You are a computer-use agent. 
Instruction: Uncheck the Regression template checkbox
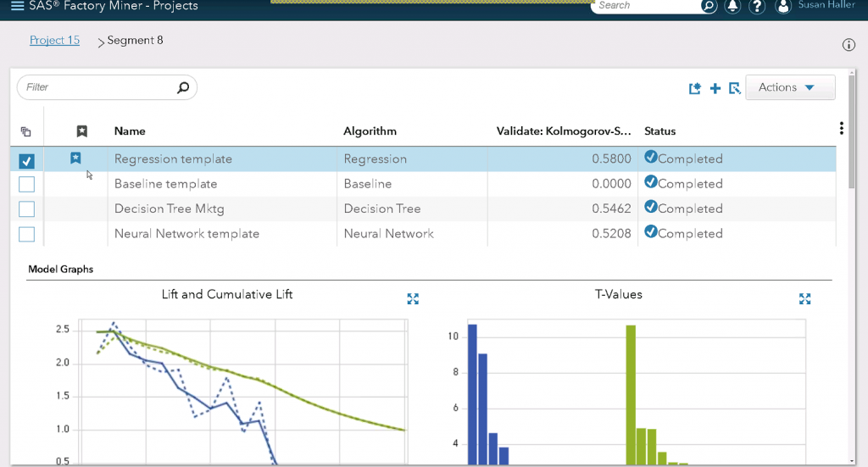coord(26,160)
